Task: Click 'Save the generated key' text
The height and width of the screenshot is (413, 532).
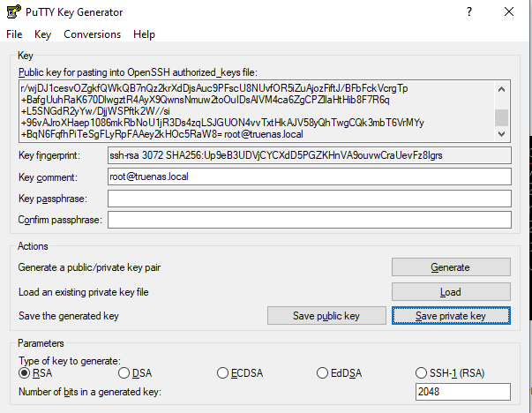Action: [69, 316]
